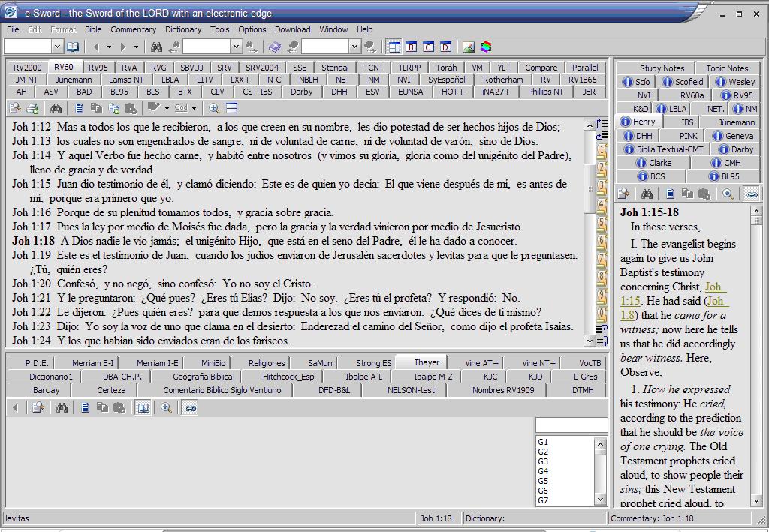Viewport: 769px width, 532px height.
Task: Click the Bible pane blue lined page icon
Action: click(x=80, y=108)
